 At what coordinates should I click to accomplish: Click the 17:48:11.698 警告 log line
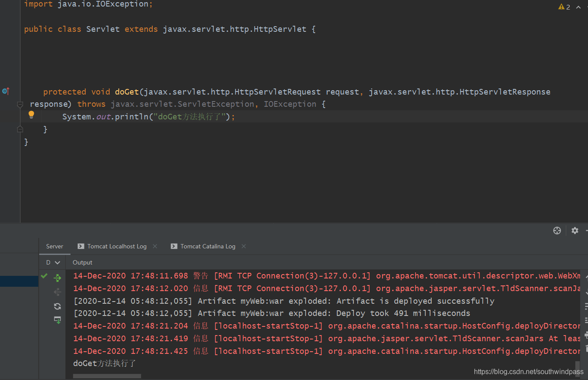(326, 276)
